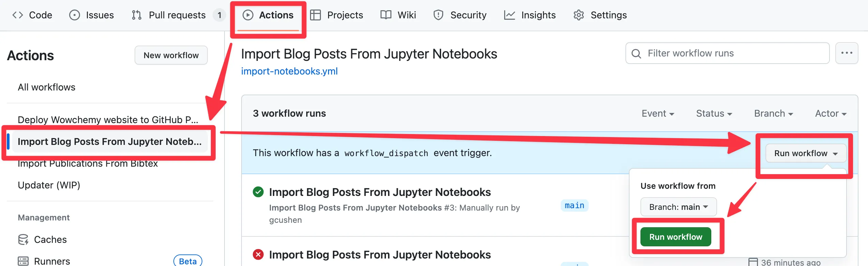The height and width of the screenshot is (266, 868).
Task: Click the Projects table icon
Action: pos(315,15)
